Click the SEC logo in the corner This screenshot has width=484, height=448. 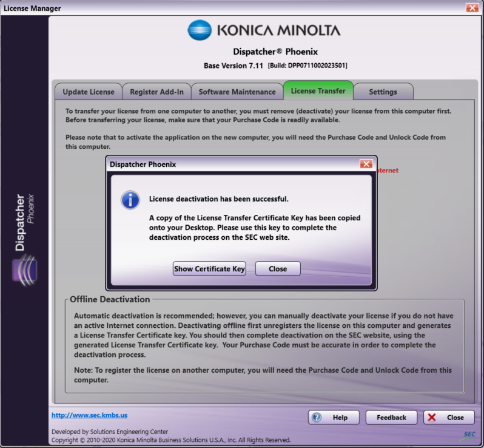[x=469, y=435]
